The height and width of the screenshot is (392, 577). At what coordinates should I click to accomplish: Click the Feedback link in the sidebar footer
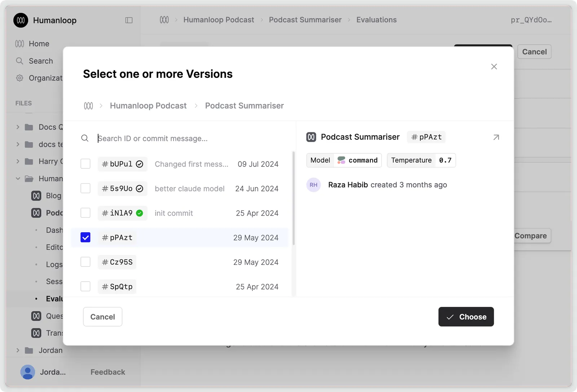click(108, 372)
